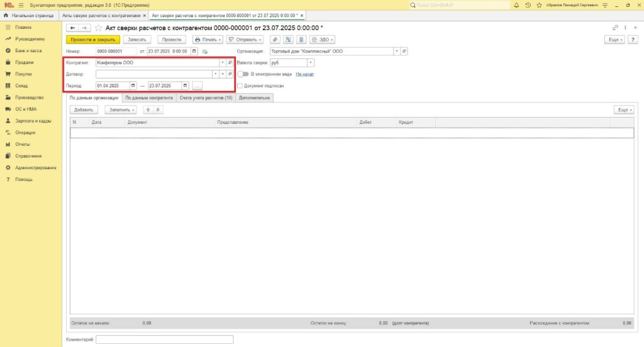Check the 'Документ подписан' checkbox
Image resolution: width=644 pixels, height=347 pixels.
point(240,85)
